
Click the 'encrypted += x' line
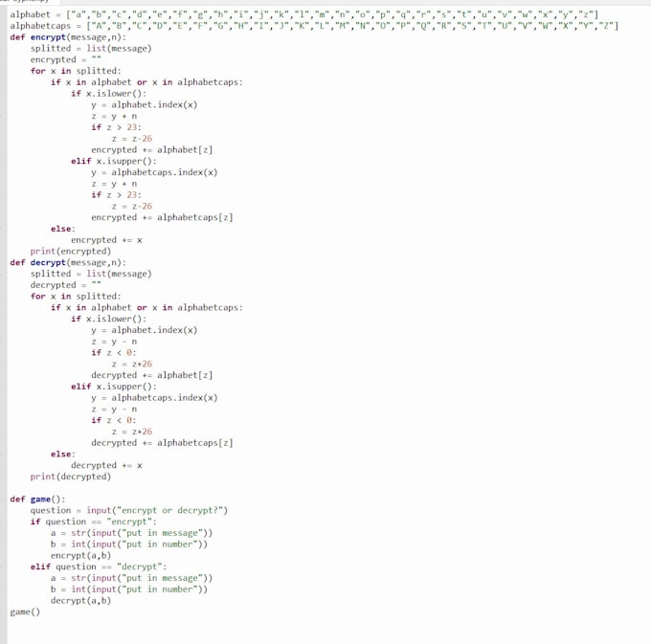106,240
